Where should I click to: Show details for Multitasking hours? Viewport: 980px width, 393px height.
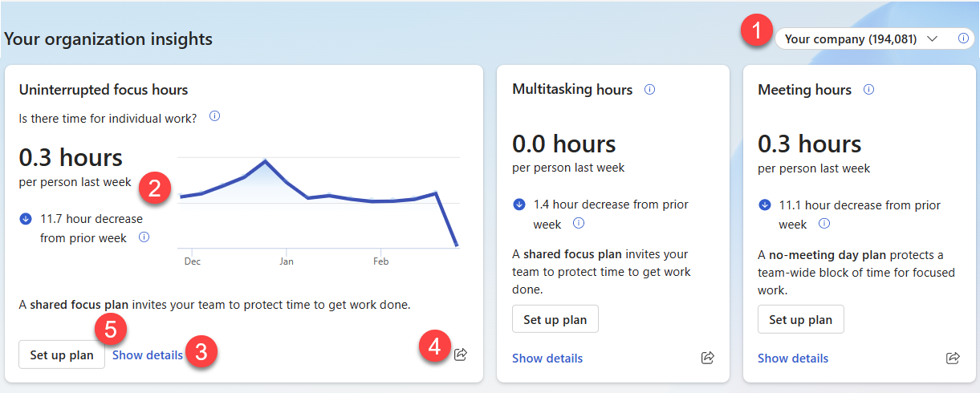click(547, 358)
